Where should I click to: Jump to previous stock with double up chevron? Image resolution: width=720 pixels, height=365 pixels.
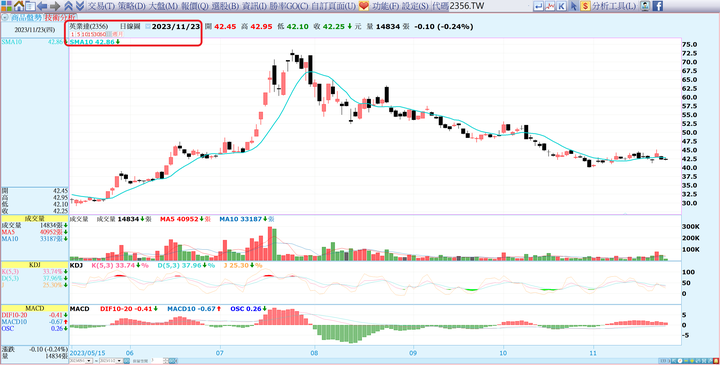(68, 6)
